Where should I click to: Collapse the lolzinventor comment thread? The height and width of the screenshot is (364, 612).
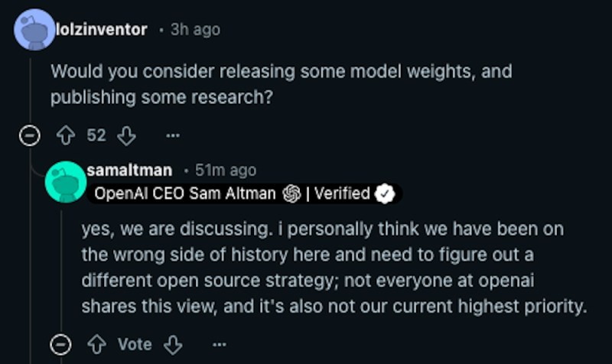click(x=30, y=136)
